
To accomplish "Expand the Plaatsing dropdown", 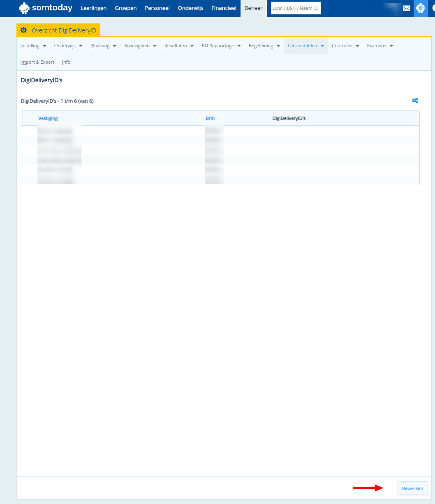I will click(x=103, y=46).
